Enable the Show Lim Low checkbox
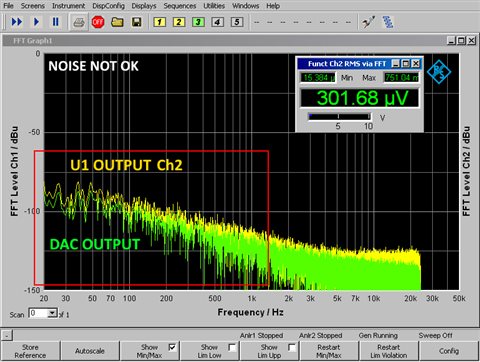This screenshot has height=362, width=480. click(232, 347)
